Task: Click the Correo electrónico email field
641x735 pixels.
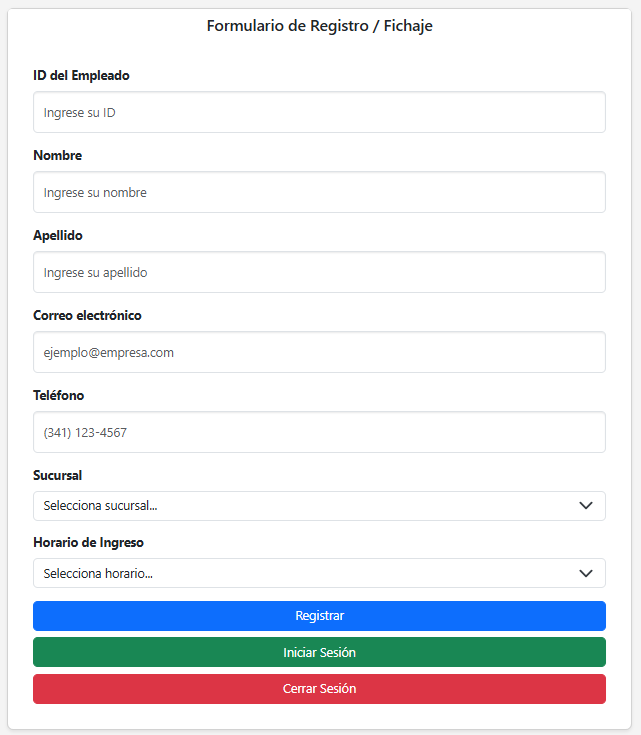Action: tap(319, 352)
